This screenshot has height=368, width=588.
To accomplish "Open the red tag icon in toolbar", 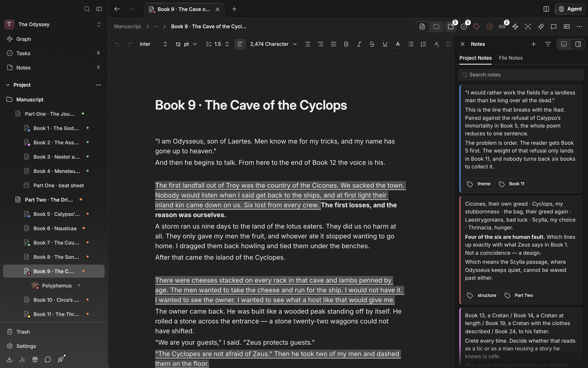I will point(477,27).
